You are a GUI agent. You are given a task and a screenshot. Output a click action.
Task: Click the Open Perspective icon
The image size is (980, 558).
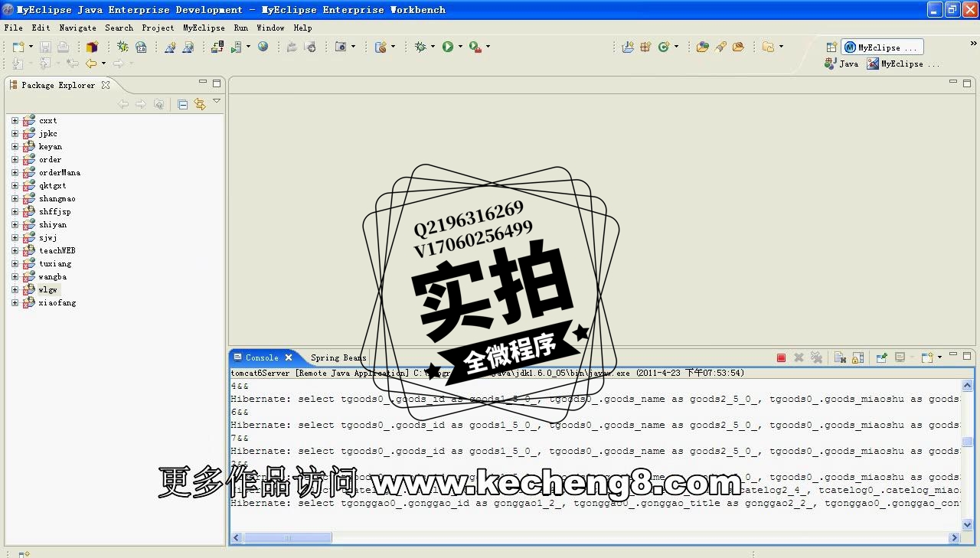point(831,47)
